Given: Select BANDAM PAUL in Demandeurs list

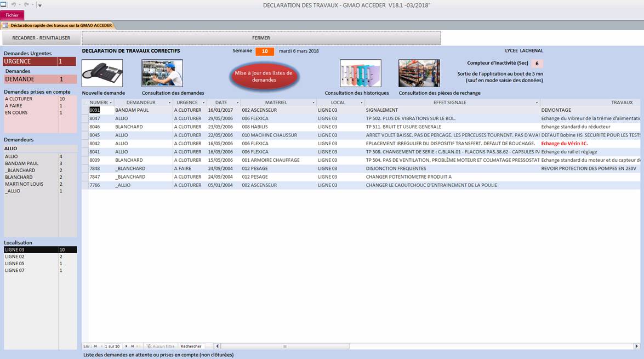Looking at the screenshot, I should tap(40, 163).
